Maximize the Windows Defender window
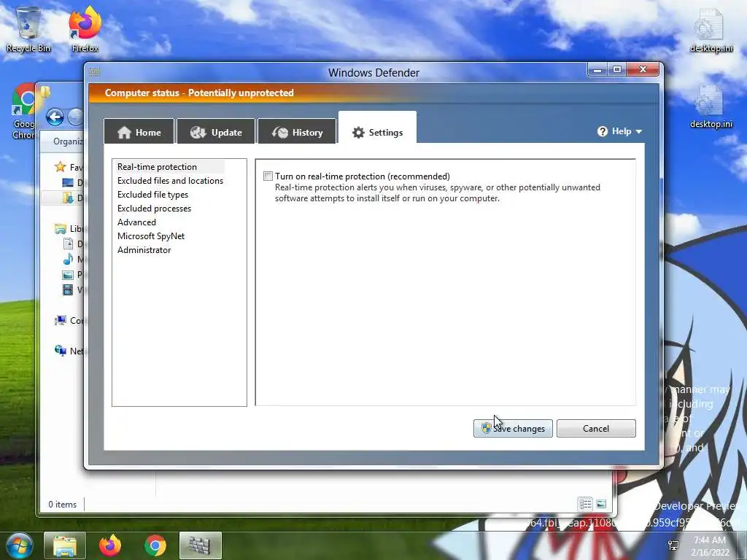Screen dimensions: 747x560 tap(617, 69)
